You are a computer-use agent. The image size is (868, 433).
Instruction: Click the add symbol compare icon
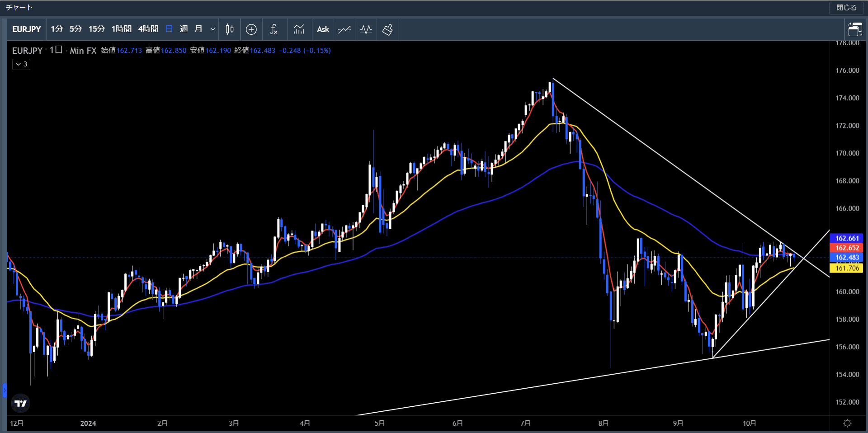point(251,29)
